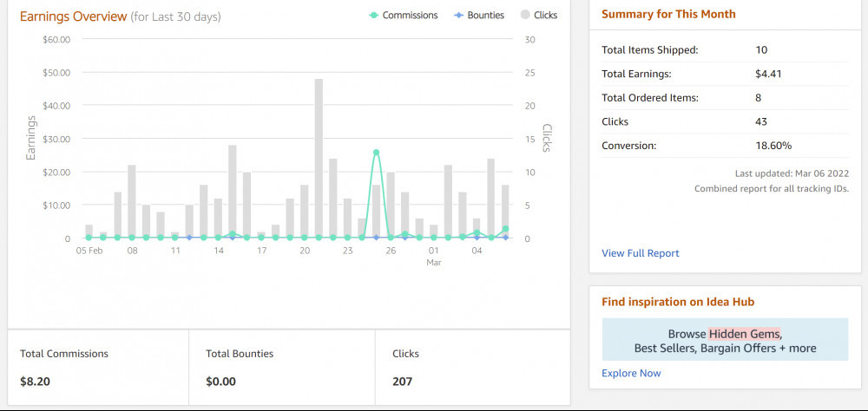Toggle the Commissions series in chart legend
This screenshot has height=411, width=868.
(x=403, y=16)
